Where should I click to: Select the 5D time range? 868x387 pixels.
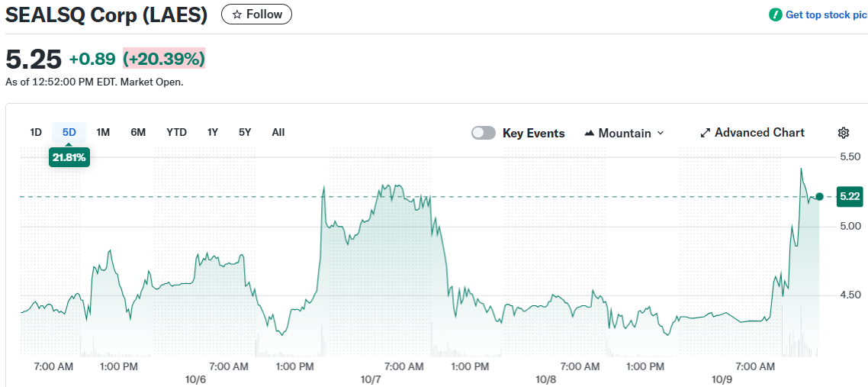[x=69, y=132]
